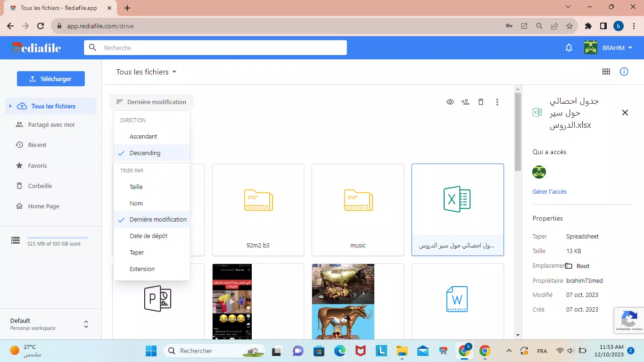Open the Gérer l'accès link
Image resolution: width=644 pixels, height=362 pixels.
pos(550,191)
